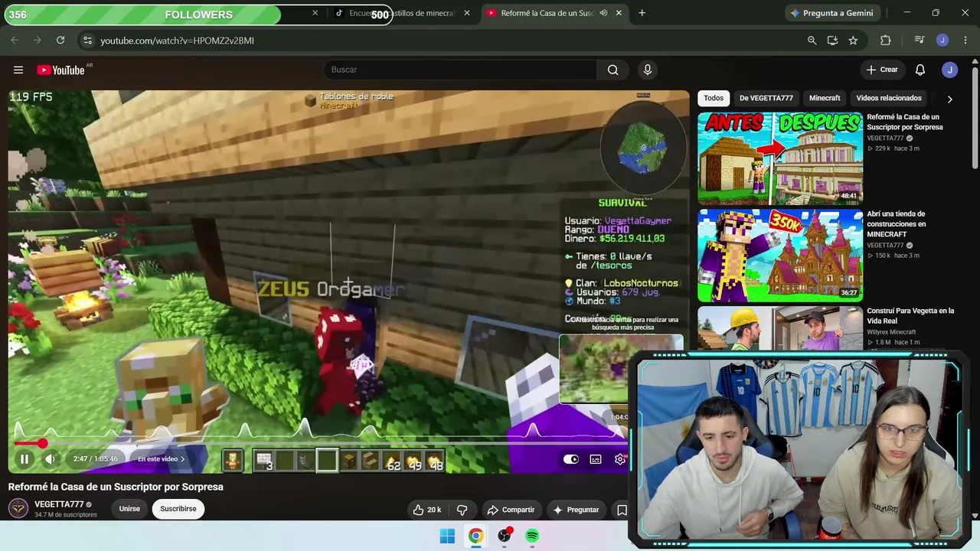The height and width of the screenshot is (551, 980).
Task: Click the Unirse button
Action: (129, 509)
